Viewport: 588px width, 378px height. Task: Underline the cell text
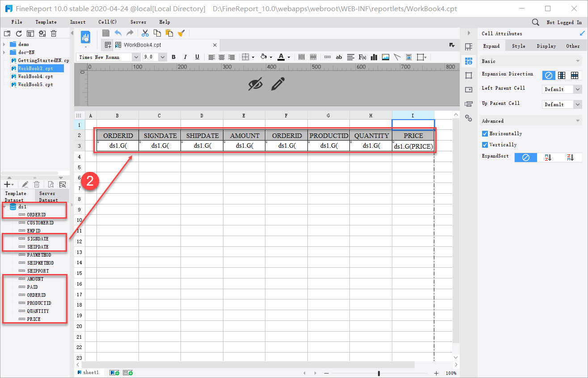(x=197, y=57)
